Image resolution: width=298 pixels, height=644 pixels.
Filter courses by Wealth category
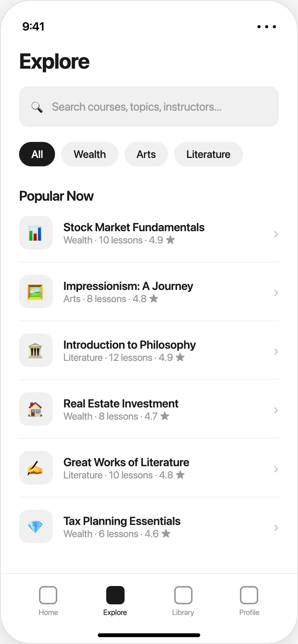[x=90, y=154]
